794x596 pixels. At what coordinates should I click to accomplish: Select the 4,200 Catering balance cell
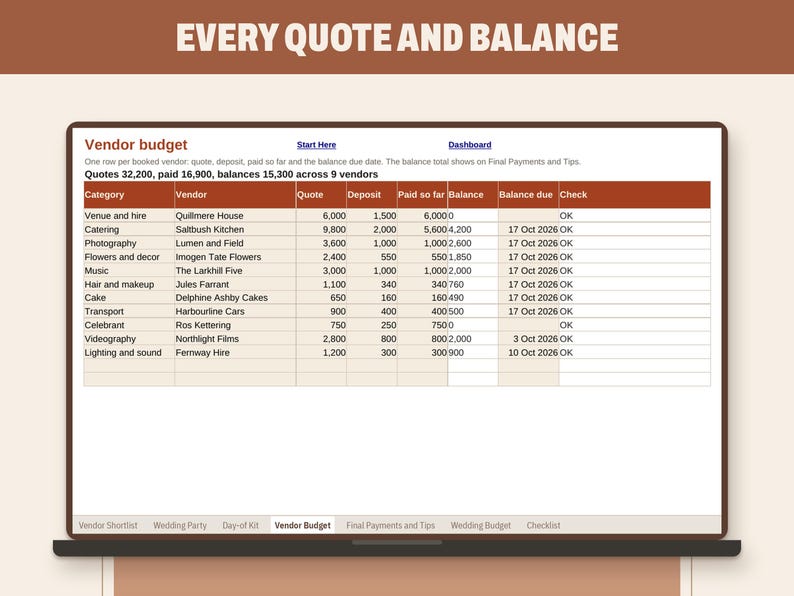(473, 229)
